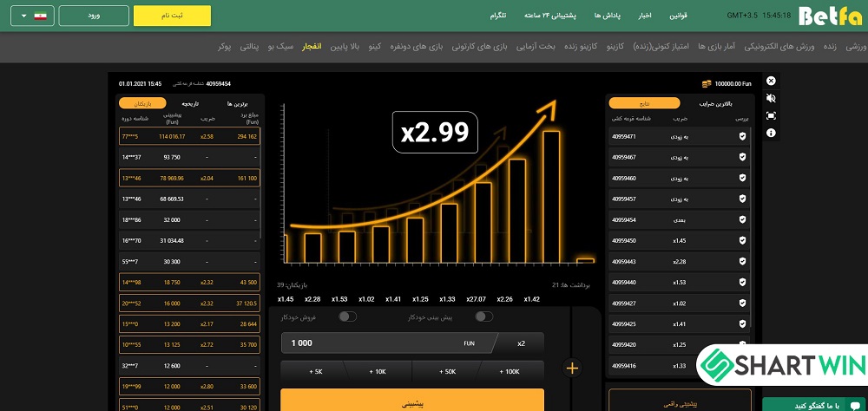
Task: Open the language flag dropdown
Action: (x=32, y=16)
